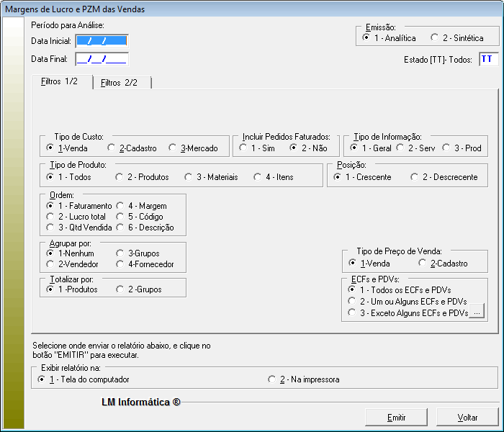
Task: Group by 2-Vendedor
Action: (x=50, y=264)
